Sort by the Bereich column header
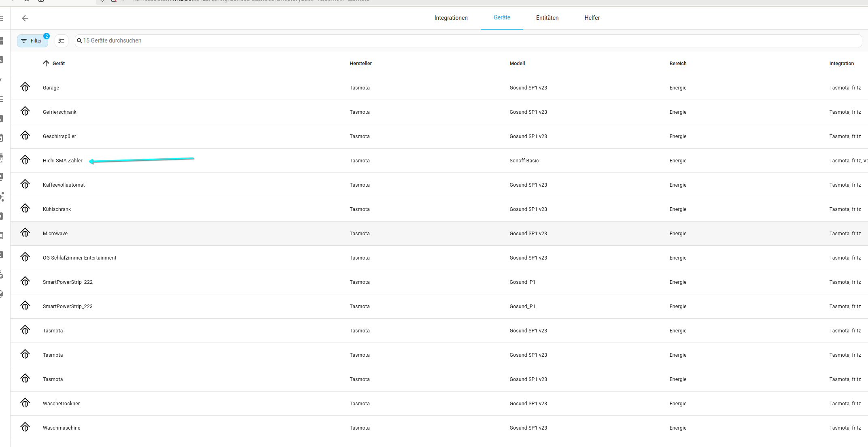The image size is (868, 447). pyautogui.click(x=678, y=64)
